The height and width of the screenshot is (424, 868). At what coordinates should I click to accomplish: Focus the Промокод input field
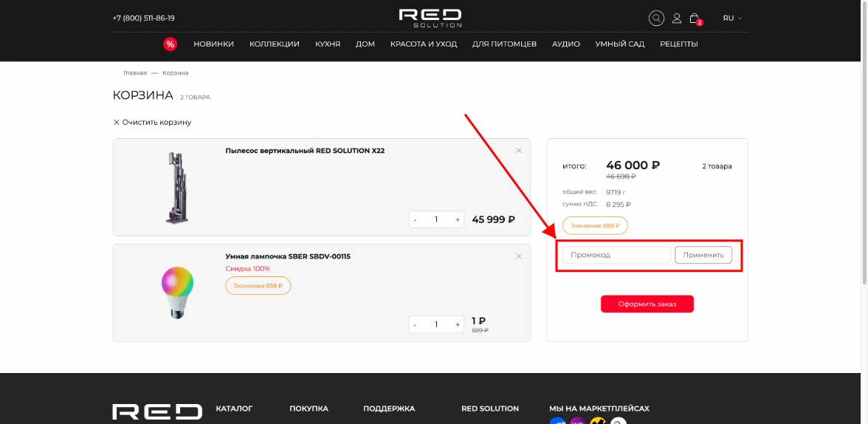pos(617,255)
